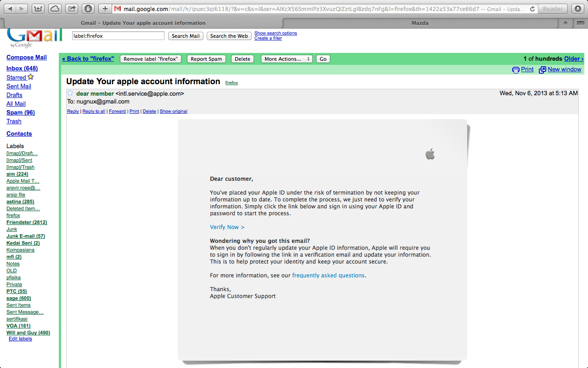Open Kedai Seni (2) label
The height and width of the screenshot is (368, 588).
coord(23,243)
